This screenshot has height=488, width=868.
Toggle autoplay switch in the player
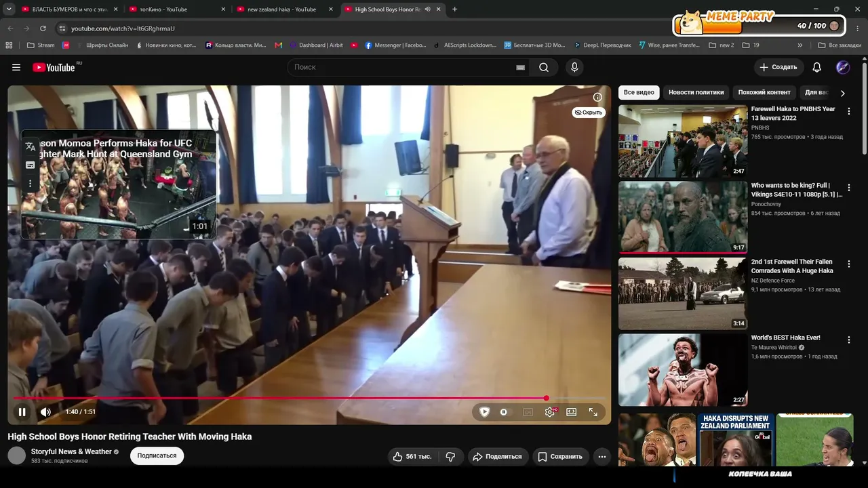tap(504, 411)
